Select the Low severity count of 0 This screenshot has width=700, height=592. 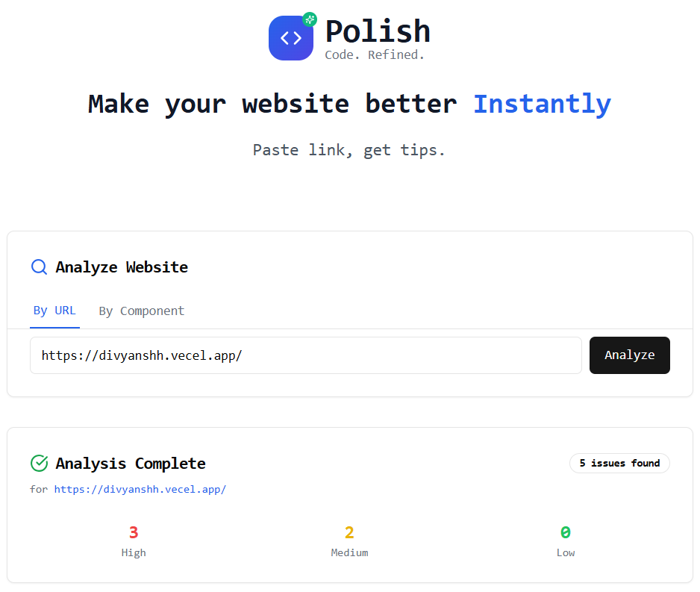[x=566, y=532]
